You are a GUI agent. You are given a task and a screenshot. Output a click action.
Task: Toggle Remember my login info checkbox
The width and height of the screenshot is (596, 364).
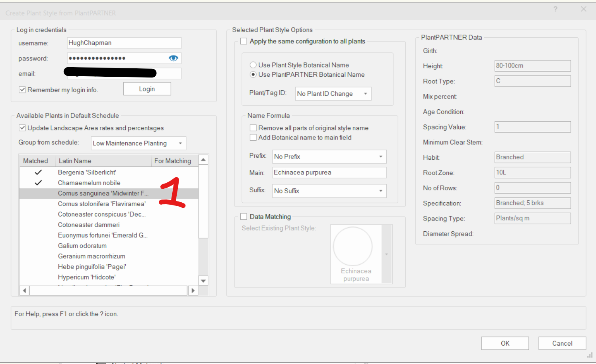pos(23,90)
